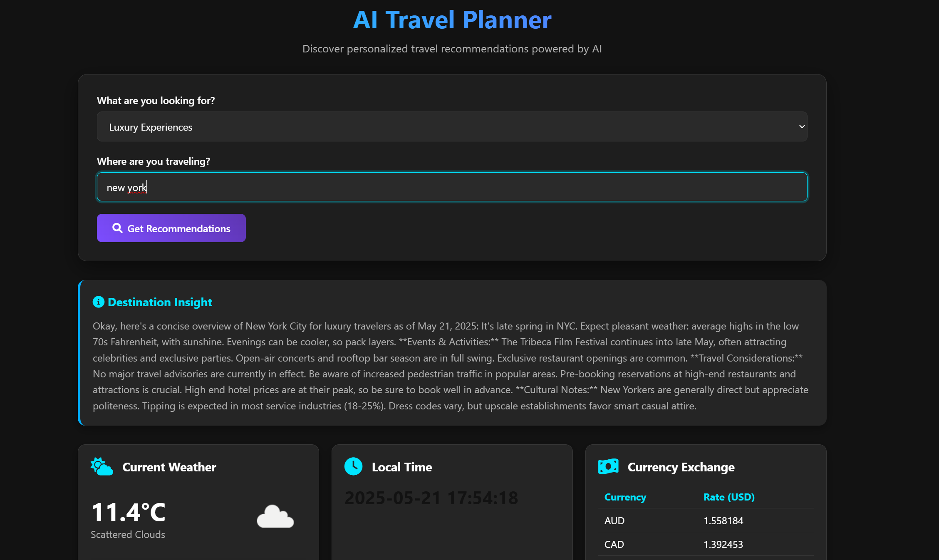Click the Local Time heading

[402, 467]
